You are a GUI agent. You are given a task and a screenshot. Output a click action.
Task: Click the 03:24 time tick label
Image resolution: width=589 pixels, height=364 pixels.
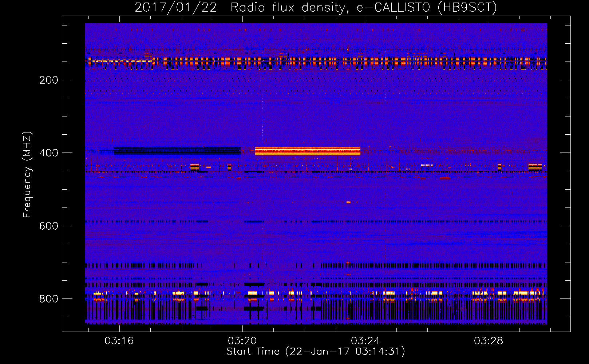pyautogui.click(x=365, y=341)
